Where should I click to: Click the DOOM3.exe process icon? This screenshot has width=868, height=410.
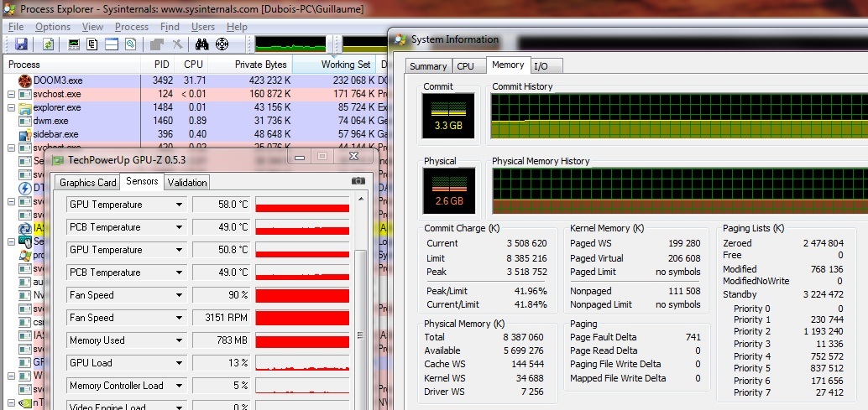[x=25, y=80]
